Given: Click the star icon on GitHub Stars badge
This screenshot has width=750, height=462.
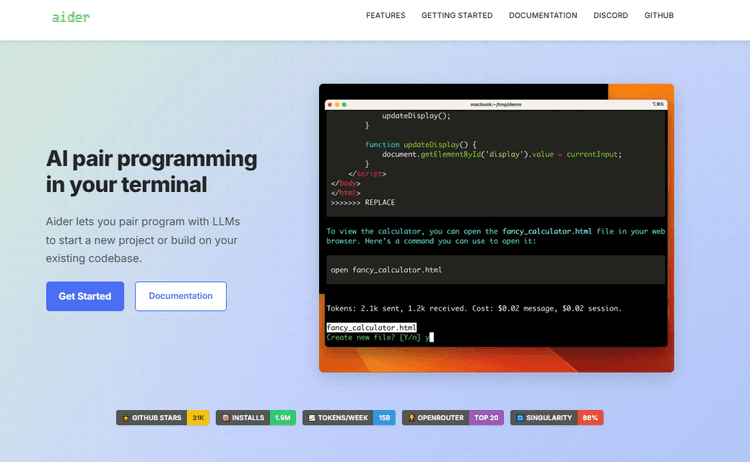Looking at the screenshot, I should tap(125, 418).
